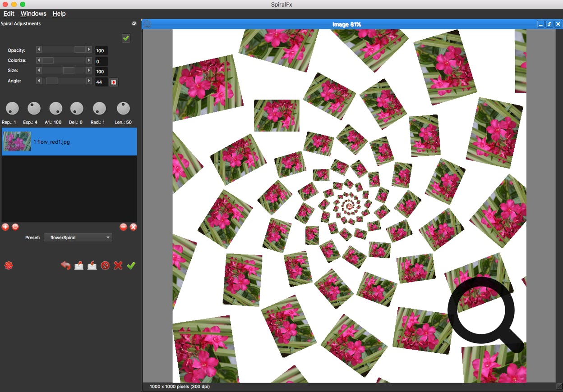Toggle the green checkmark preview box
The image size is (563, 392).
click(x=126, y=38)
